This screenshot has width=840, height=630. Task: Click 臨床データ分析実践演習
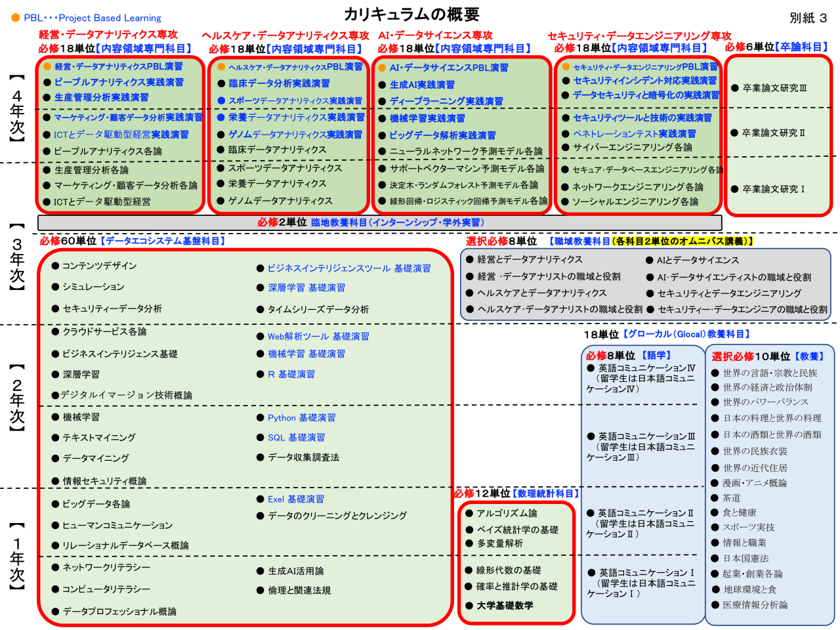coord(279,83)
